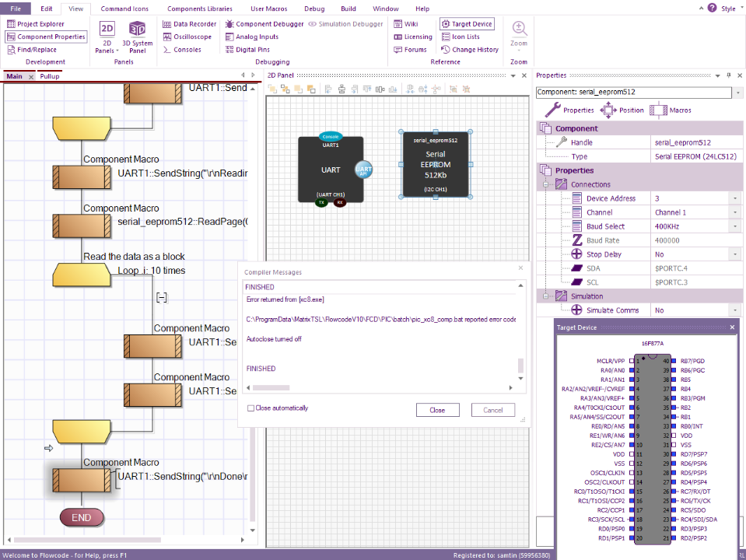Open Icon Lists
746x560 pixels.
click(x=461, y=37)
